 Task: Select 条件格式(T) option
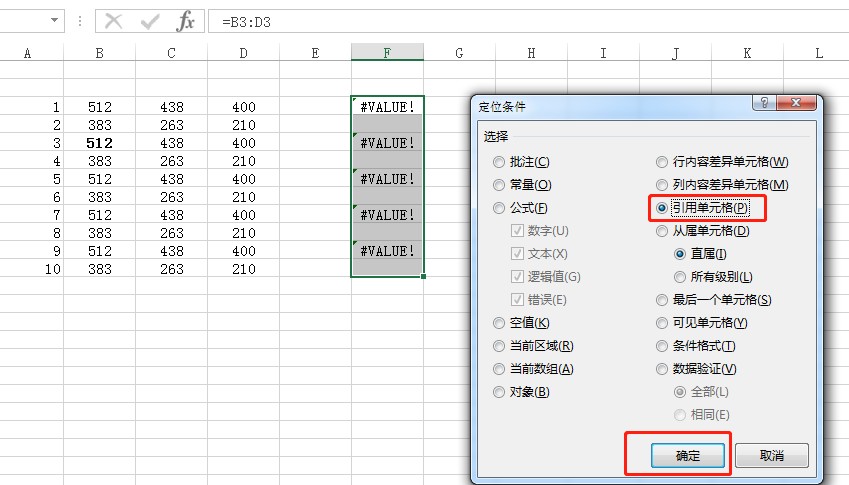(x=696, y=346)
